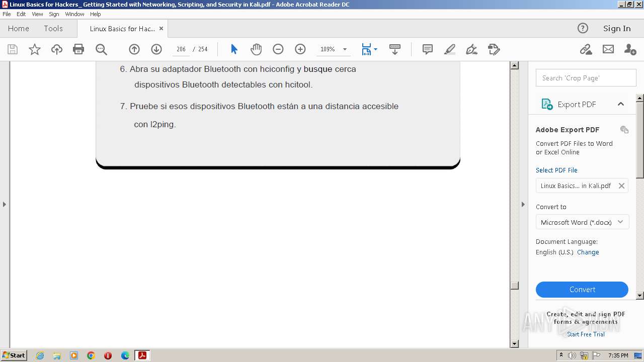Click the Search 'Crop Page' box
Screen dimensions: 644x362
(x=586, y=78)
